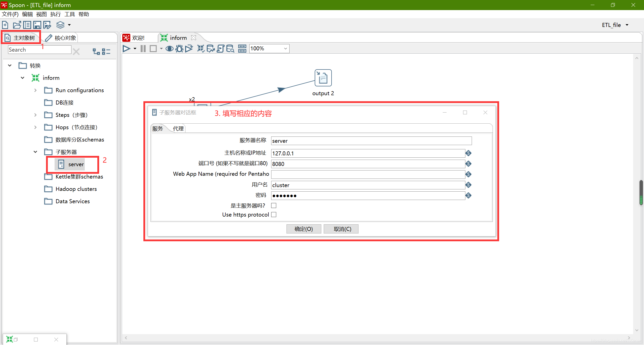Screen dimensions: 644x345
Task: Click the 确定(O) button
Action: tap(304, 229)
